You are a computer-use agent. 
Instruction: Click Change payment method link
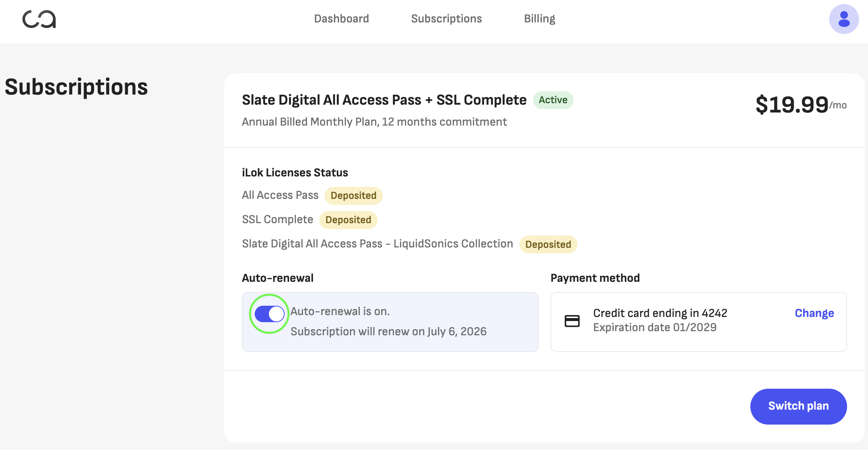pyautogui.click(x=814, y=313)
